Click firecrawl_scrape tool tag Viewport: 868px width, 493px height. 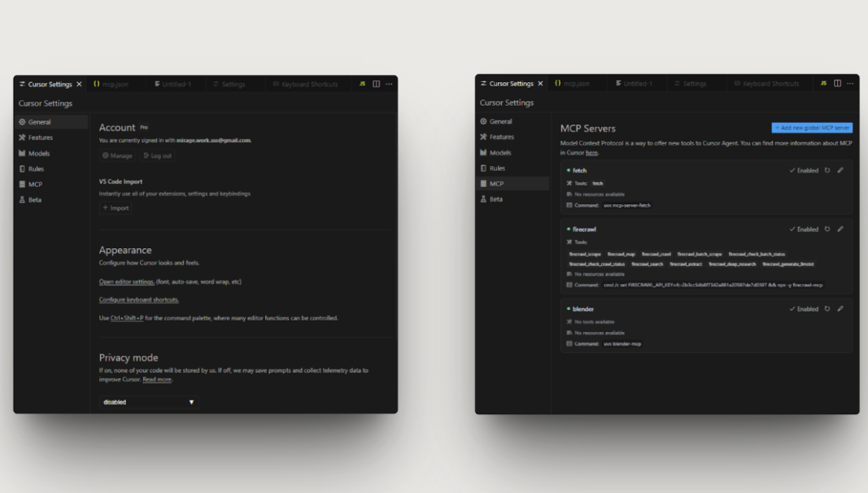pos(585,254)
